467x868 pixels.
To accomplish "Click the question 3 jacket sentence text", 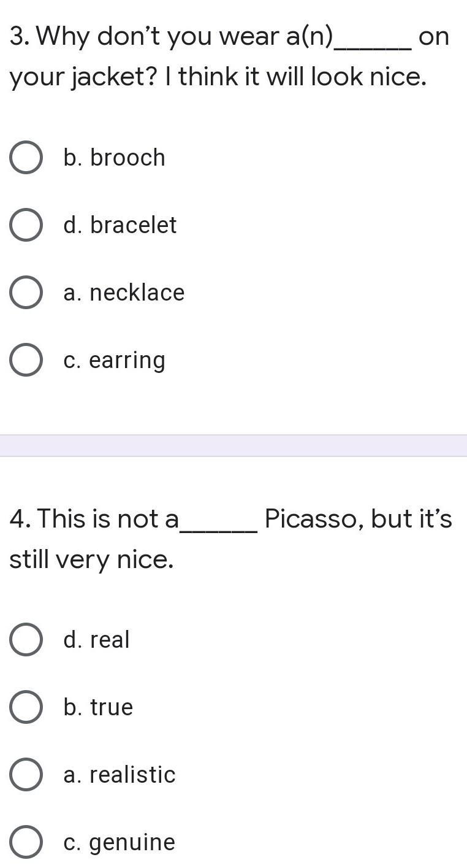I will coord(218,78).
